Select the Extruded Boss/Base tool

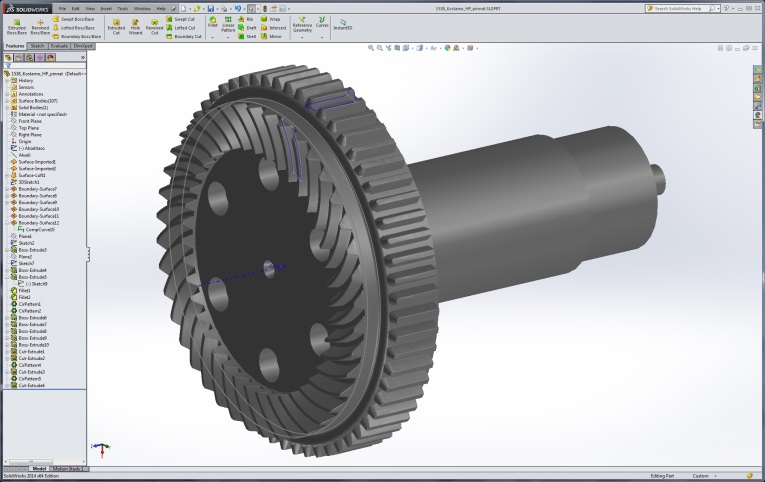pyautogui.click(x=17, y=27)
